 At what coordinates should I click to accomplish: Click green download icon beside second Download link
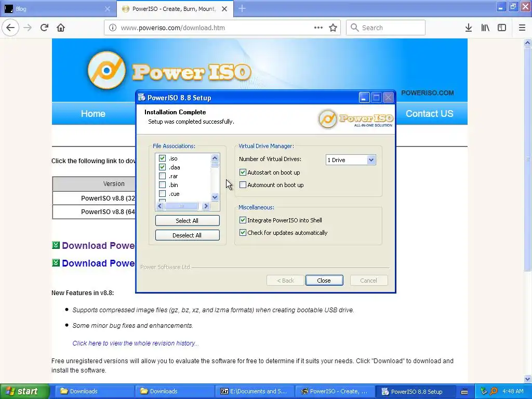[x=56, y=262]
